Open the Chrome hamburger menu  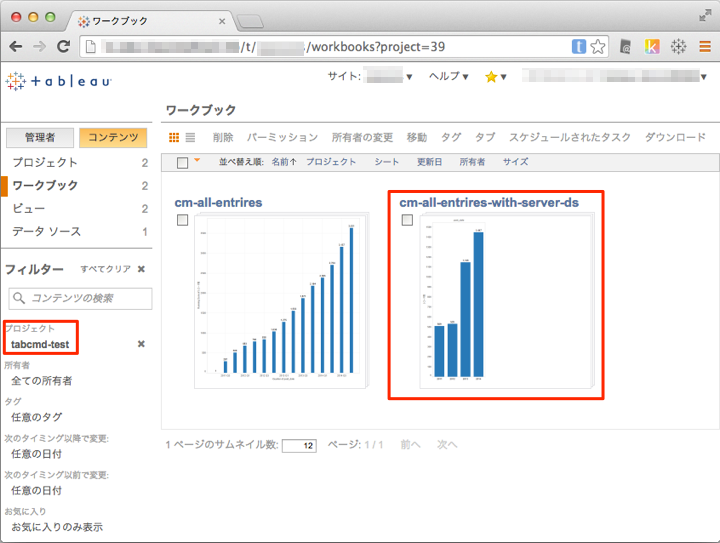tap(705, 46)
